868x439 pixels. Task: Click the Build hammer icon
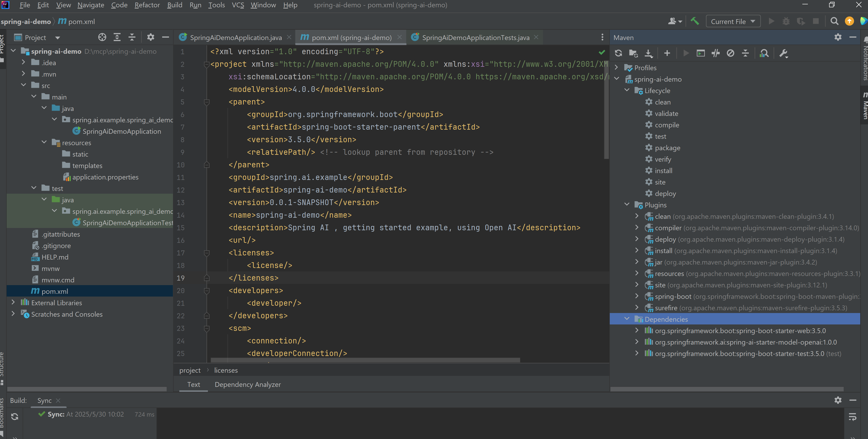click(x=695, y=21)
